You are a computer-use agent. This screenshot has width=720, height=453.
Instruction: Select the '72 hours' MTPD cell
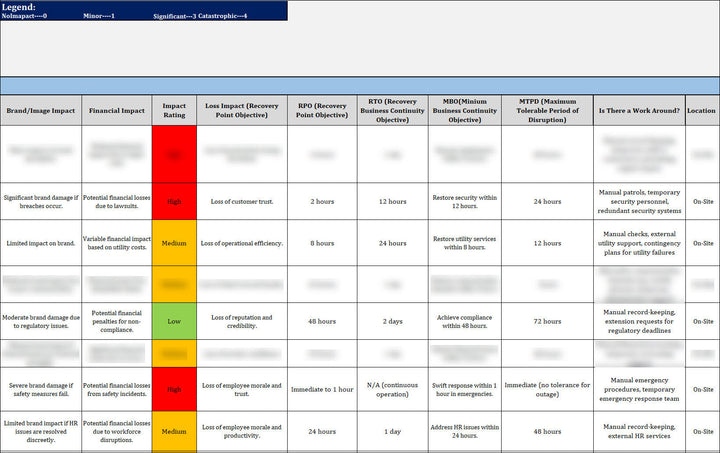click(547, 322)
